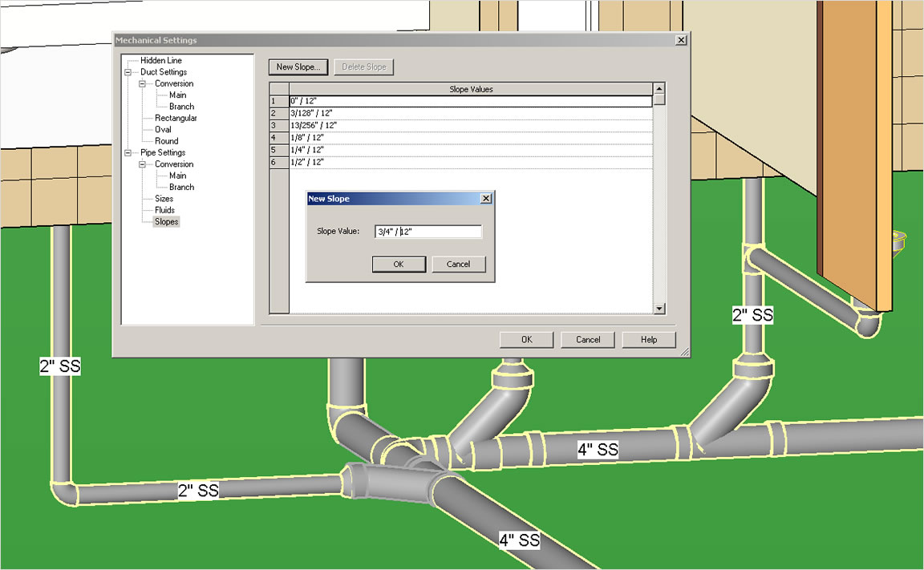Collapse Conversion under Pipe Settings
924x570 pixels.
(x=142, y=164)
